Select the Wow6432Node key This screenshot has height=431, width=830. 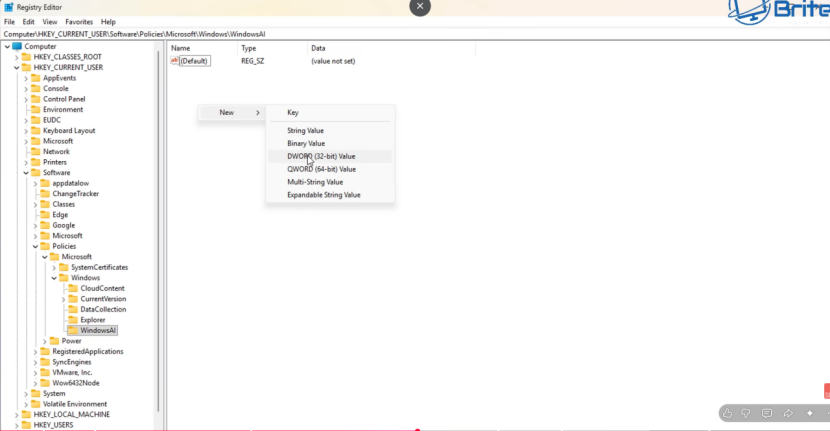point(76,383)
